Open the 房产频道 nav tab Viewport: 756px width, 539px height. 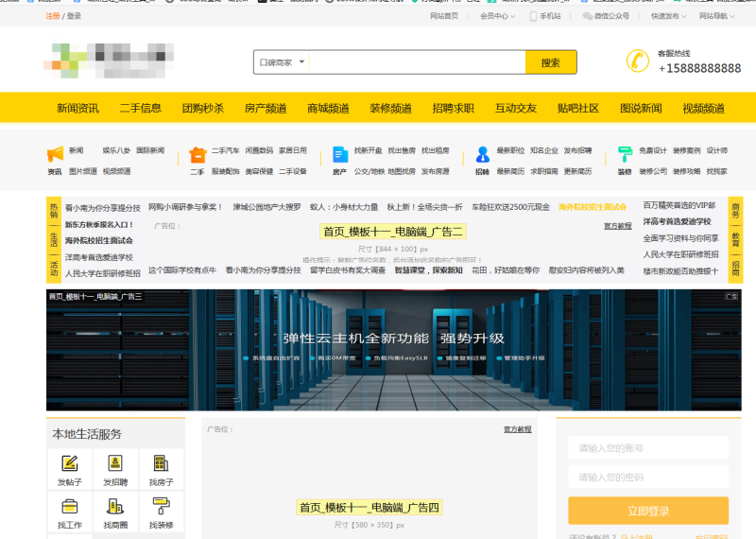tap(266, 108)
